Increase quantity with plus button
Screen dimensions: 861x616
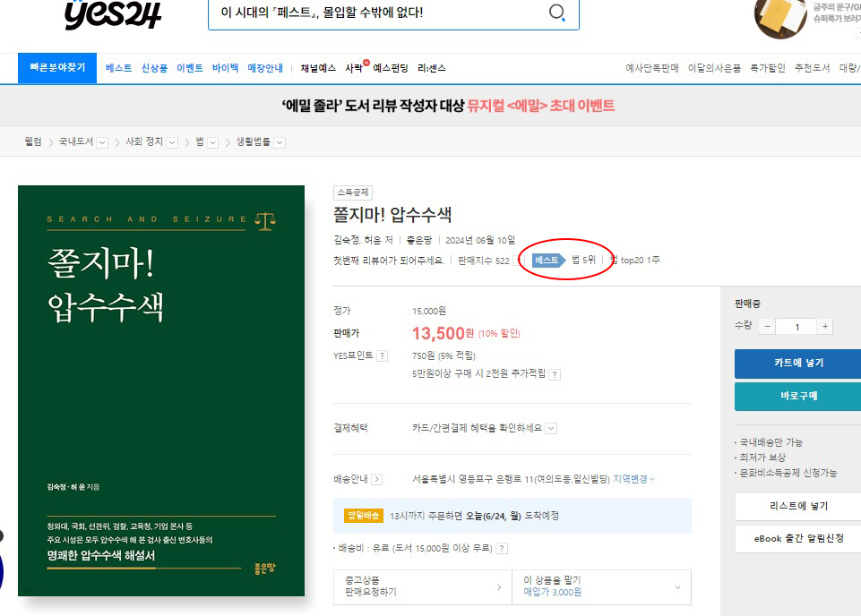825,327
